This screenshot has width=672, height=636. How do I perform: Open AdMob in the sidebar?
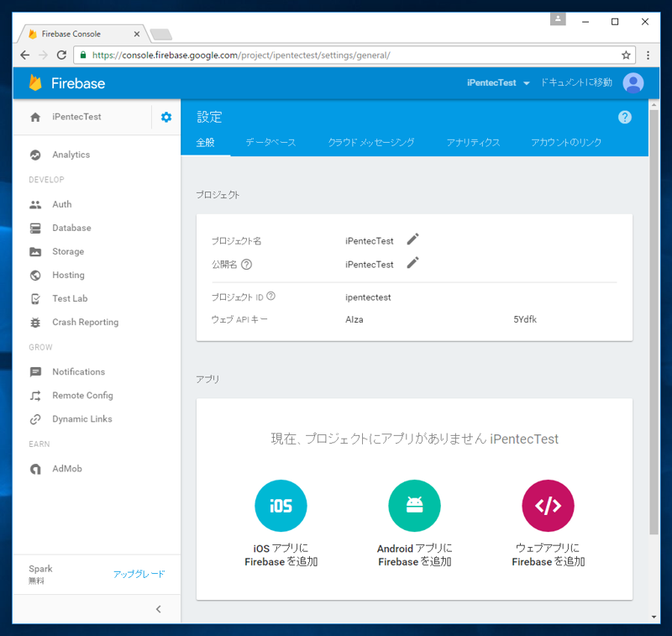66,469
